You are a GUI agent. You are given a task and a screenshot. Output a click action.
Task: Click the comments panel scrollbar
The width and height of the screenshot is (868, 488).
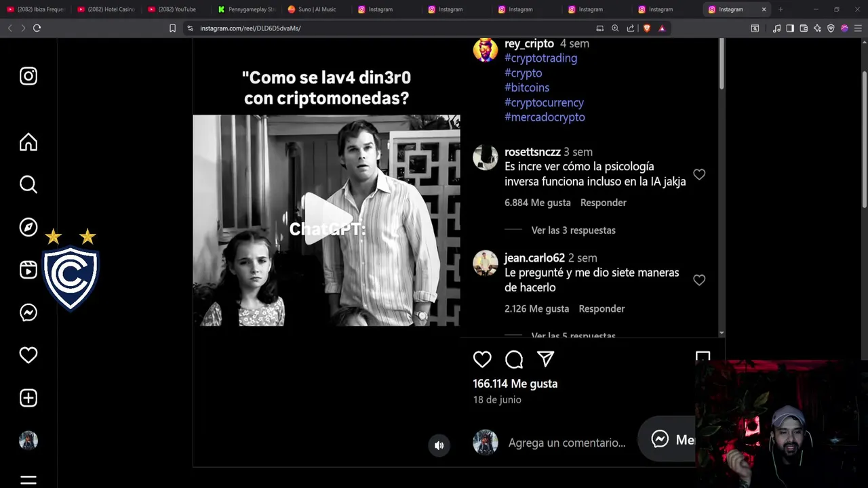722,63
